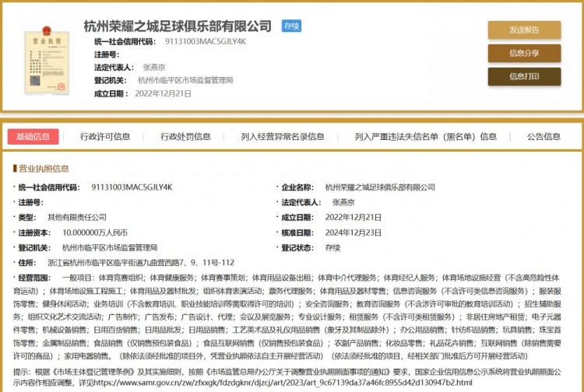Screen dimensions: 584x392
Task: Click the 信息分享 button
Action: 523,53
